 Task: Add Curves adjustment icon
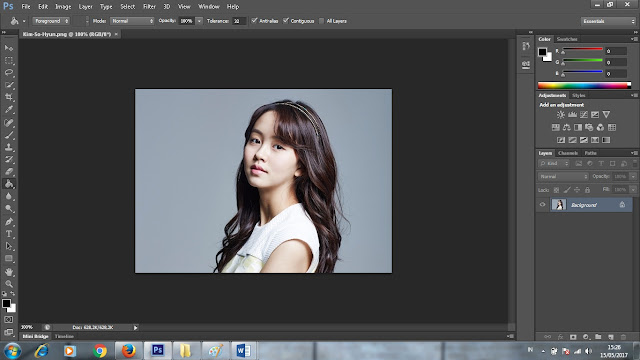click(x=584, y=115)
